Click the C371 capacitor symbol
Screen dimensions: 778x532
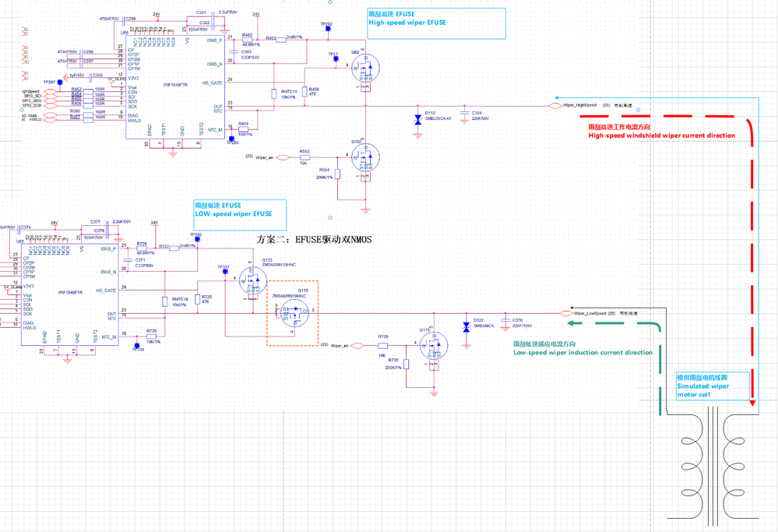coord(127,259)
